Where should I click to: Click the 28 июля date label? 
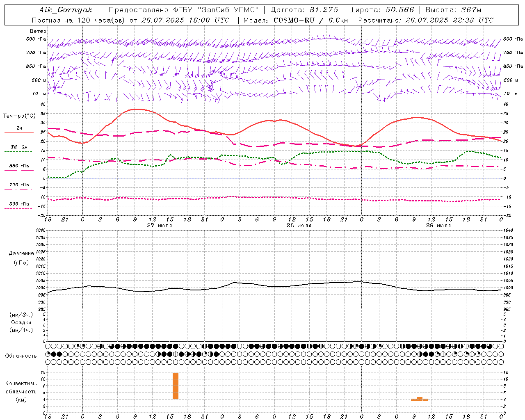[299, 226]
